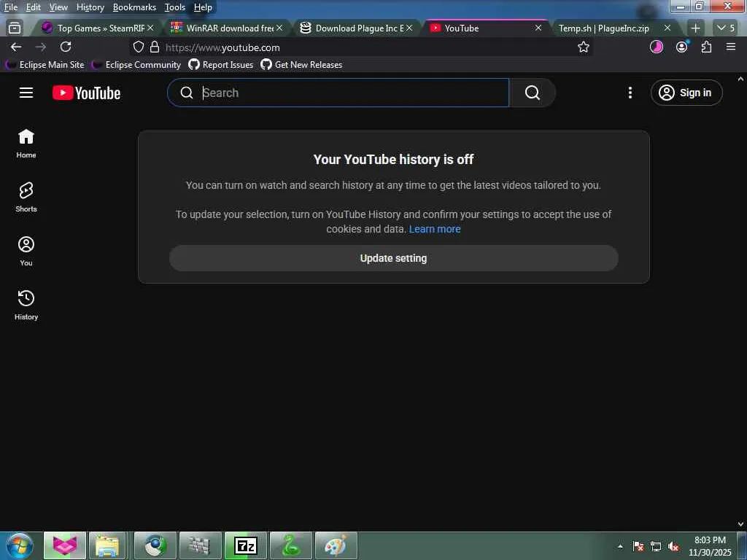This screenshot has width=747, height=560.
Task: Click the address bar URL
Action: point(222,47)
